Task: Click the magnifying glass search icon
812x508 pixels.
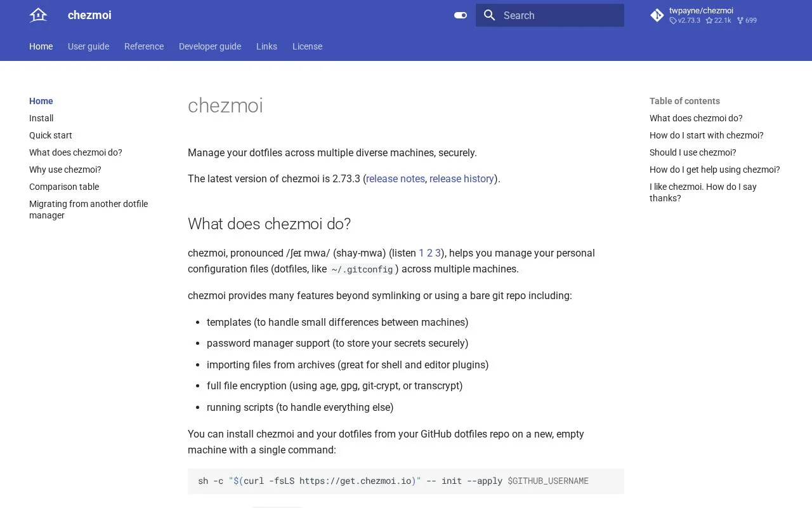Action: 489,15
